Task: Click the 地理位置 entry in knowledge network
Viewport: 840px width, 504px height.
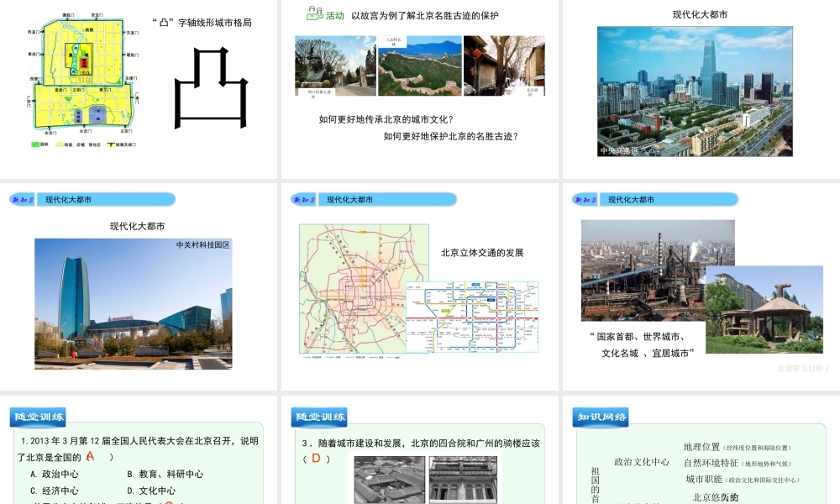Action: click(x=702, y=447)
